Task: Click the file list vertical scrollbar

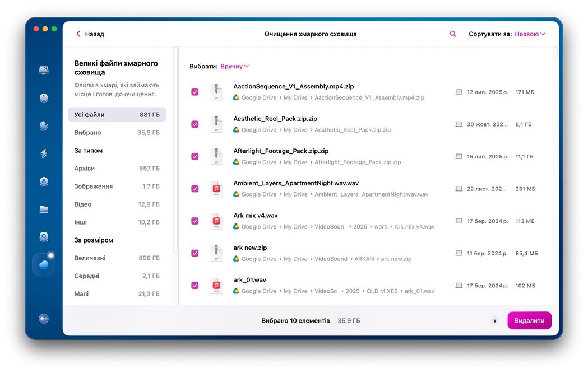Action: click(555, 54)
